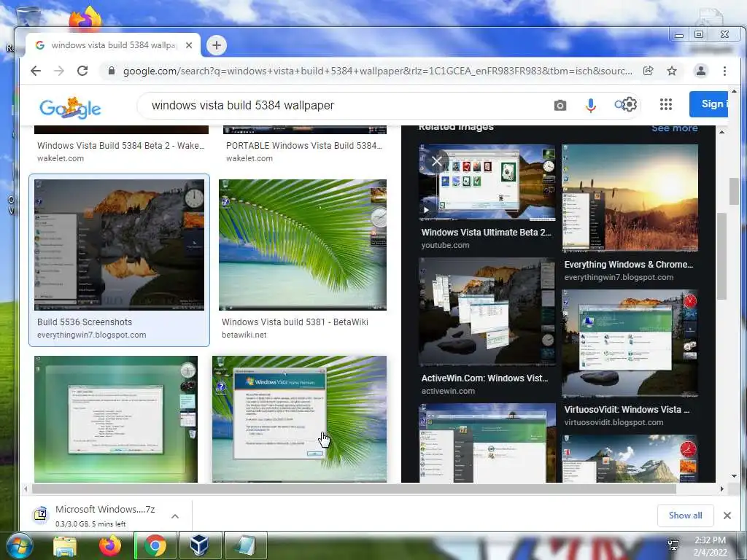The height and width of the screenshot is (560, 747).
Task: Click the address bar URL
Action: click(x=377, y=71)
